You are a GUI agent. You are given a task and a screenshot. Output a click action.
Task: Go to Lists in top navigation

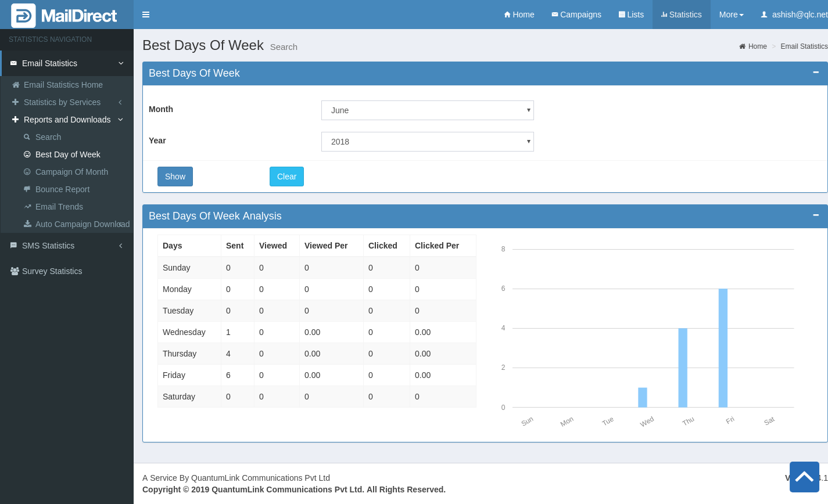pyautogui.click(x=631, y=15)
